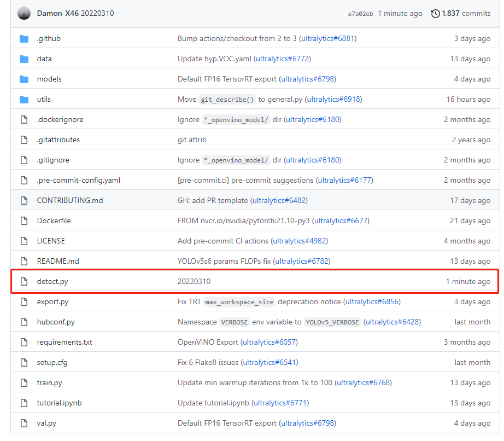Click the models folder icon
504x441 pixels.
click(x=24, y=79)
